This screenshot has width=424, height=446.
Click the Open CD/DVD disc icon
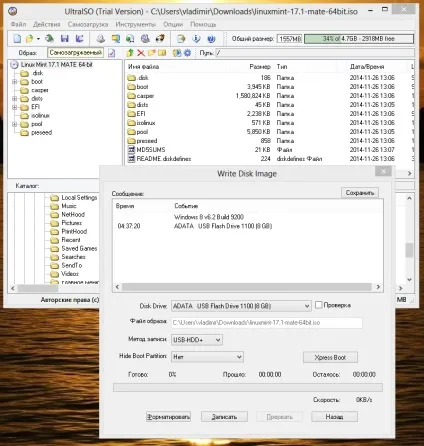[x=50, y=39]
